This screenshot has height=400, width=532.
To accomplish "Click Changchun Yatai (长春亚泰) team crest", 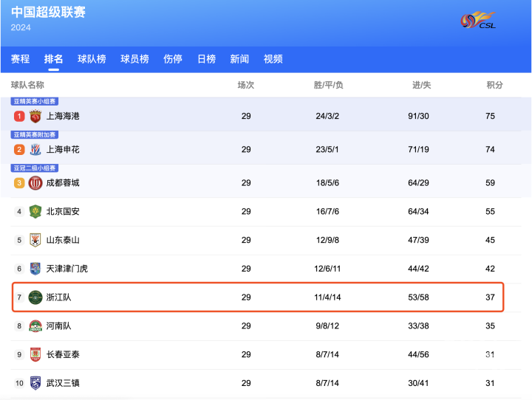I will click(35, 354).
